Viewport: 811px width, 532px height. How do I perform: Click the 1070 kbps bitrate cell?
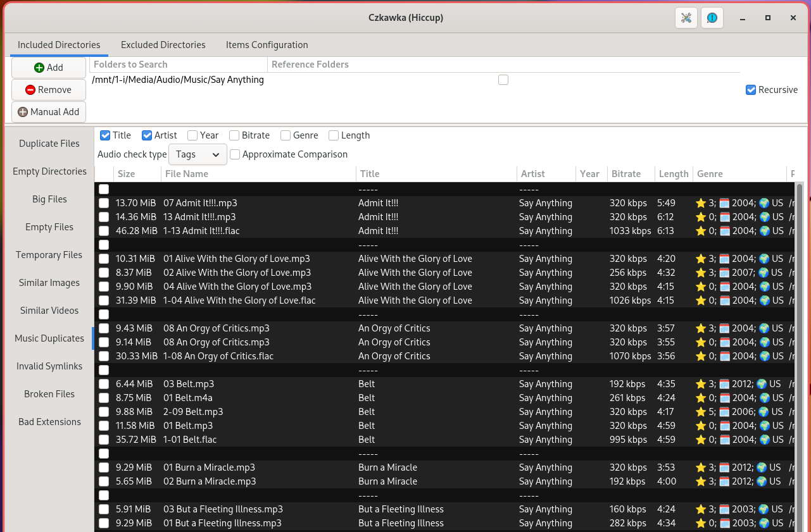tap(630, 356)
